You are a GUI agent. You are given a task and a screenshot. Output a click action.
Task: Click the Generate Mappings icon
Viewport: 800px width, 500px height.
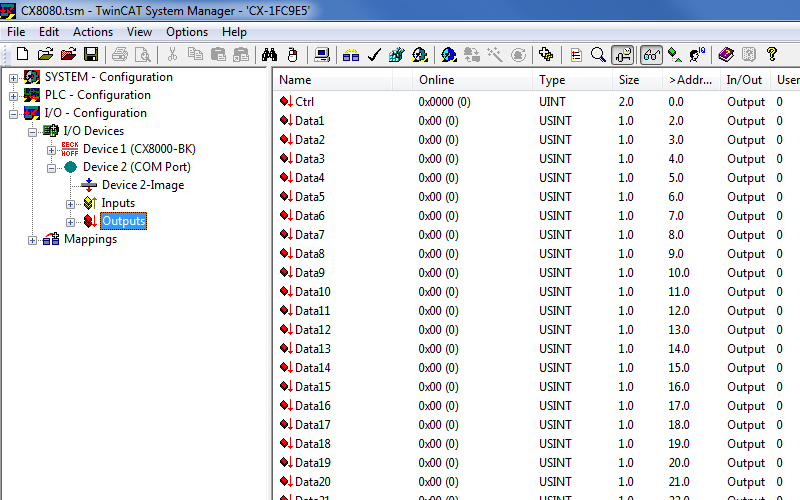tap(351, 54)
